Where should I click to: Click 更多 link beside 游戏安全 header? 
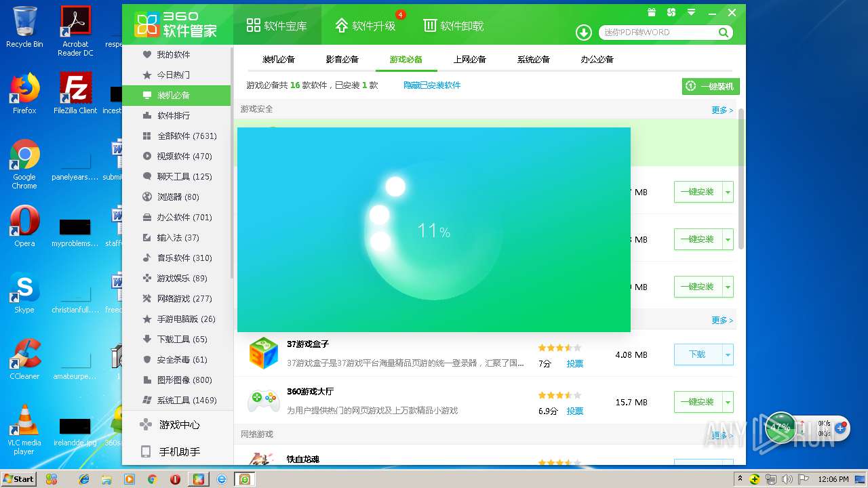(x=722, y=110)
